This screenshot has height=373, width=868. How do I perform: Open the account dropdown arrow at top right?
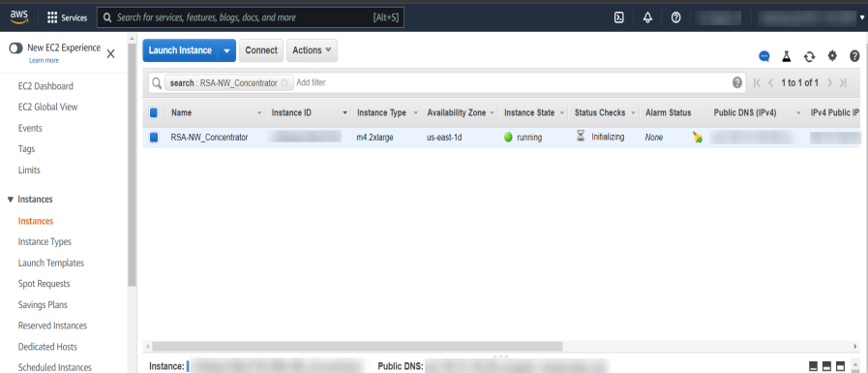point(861,17)
